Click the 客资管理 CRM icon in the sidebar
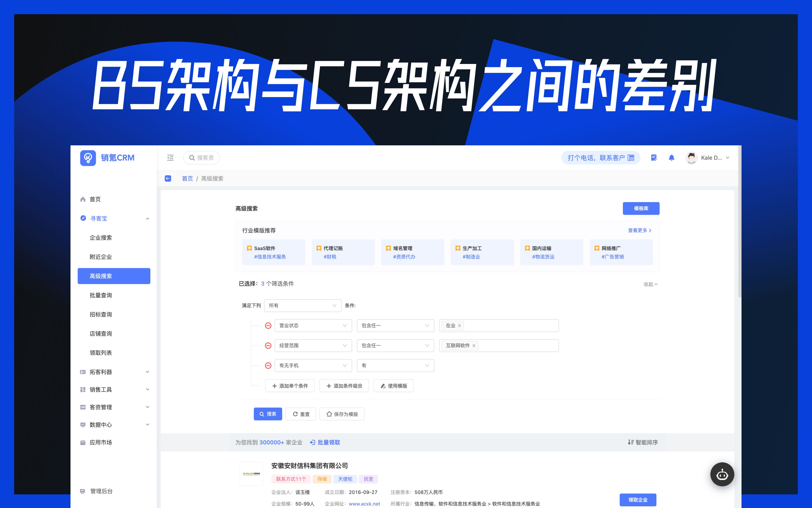The image size is (812, 508). click(x=83, y=407)
